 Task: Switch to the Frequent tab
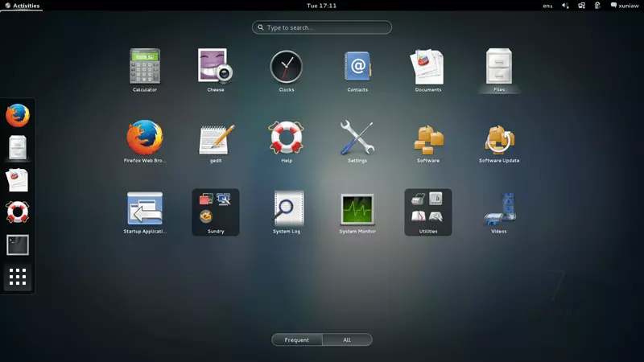(x=297, y=339)
